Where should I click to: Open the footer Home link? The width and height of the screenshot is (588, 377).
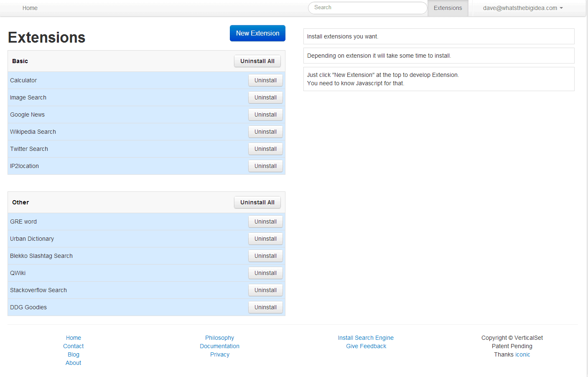[74, 338]
